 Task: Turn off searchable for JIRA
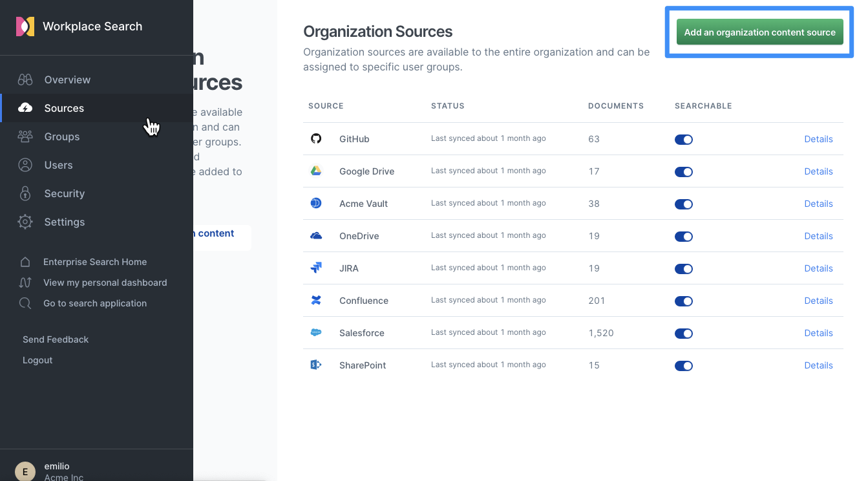pyautogui.click(x=684, y=268)
